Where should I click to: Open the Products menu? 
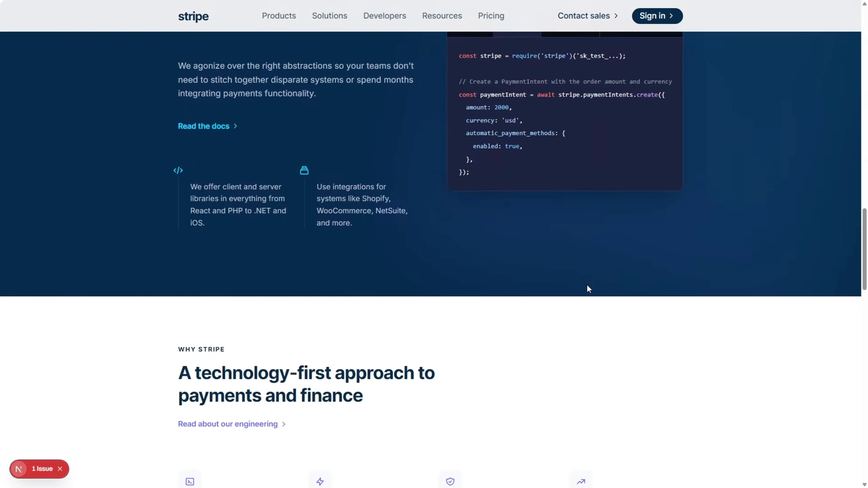(279, 16)
